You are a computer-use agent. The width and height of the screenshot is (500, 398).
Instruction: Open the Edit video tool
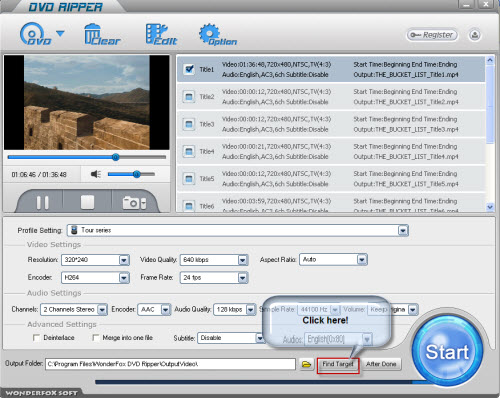[161, 34]
